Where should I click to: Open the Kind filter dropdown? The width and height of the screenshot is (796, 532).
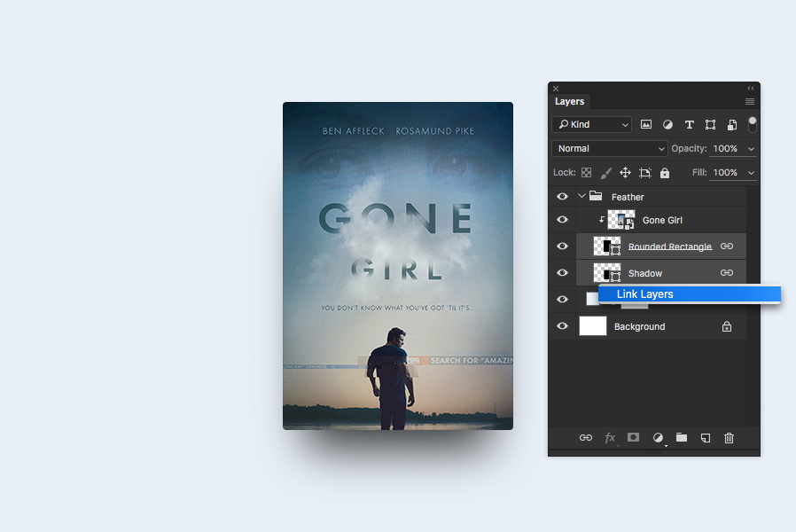591,124
